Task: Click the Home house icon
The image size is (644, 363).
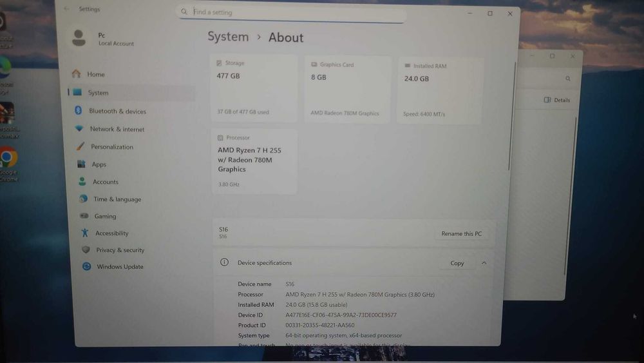Action: (76, 74)
